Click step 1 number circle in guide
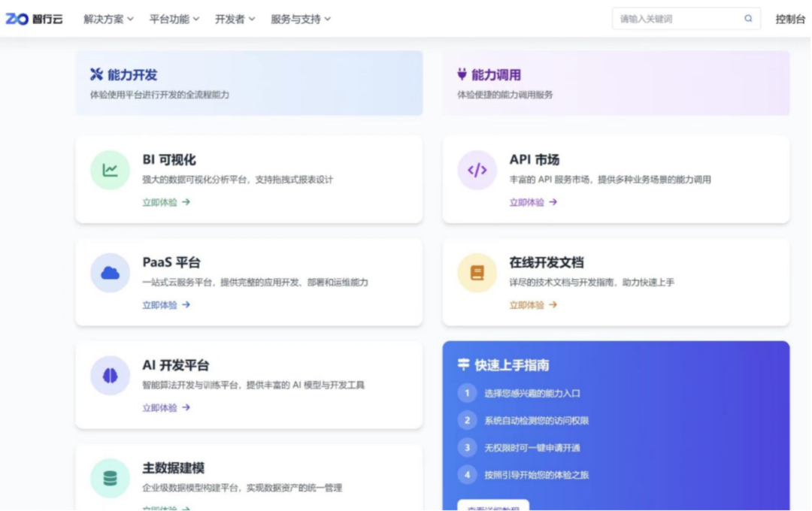 [x=467, y=393]
